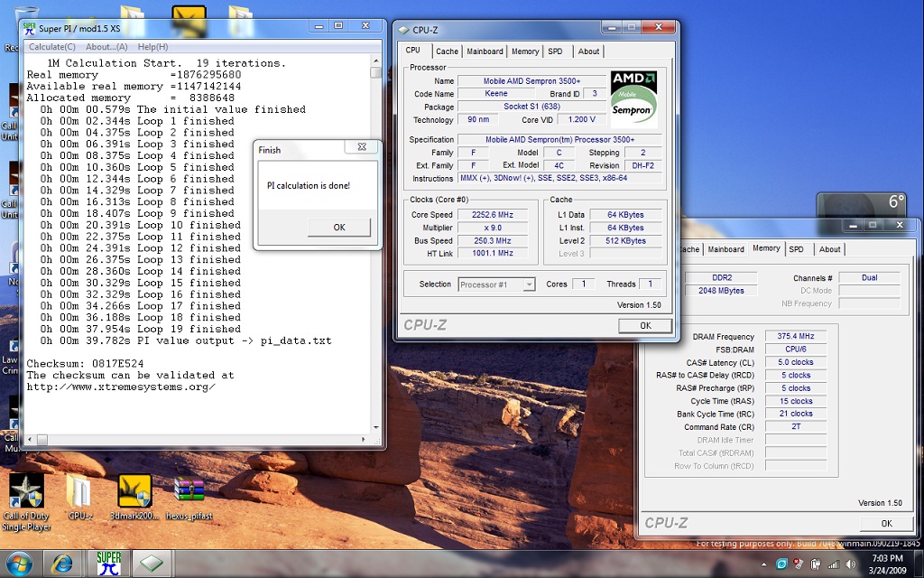Open the volume speaker tray icon
This screenshot has height=578, width=924.
pos(850,564)
